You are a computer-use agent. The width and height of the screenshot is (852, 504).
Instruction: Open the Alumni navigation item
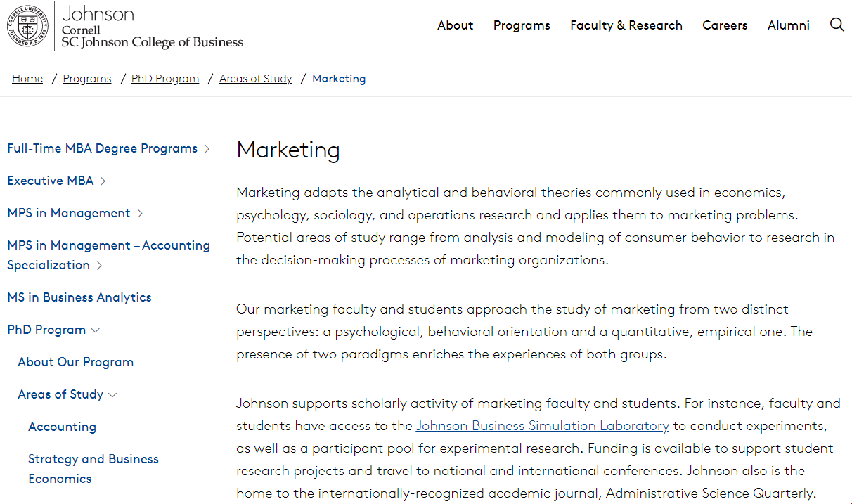point(788,25)
